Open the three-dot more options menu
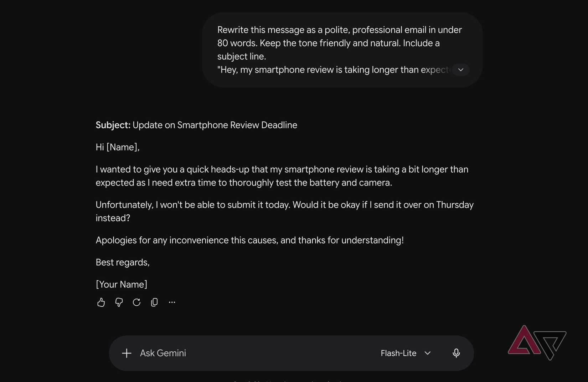The width and height of the screenshot is (588, 382). [172, 302]
